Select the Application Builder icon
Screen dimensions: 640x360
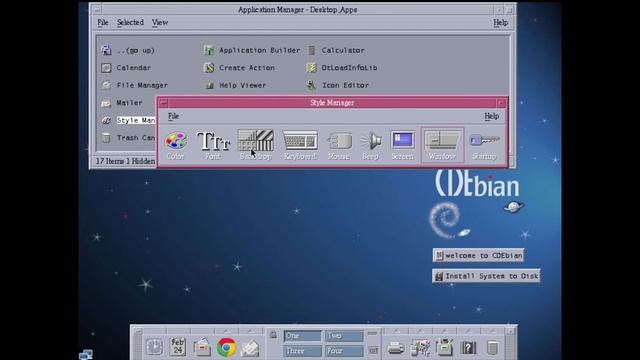(209, 50)
